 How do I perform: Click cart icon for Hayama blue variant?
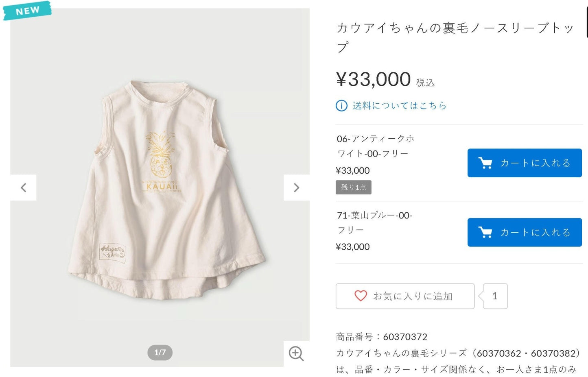point(485,232)
